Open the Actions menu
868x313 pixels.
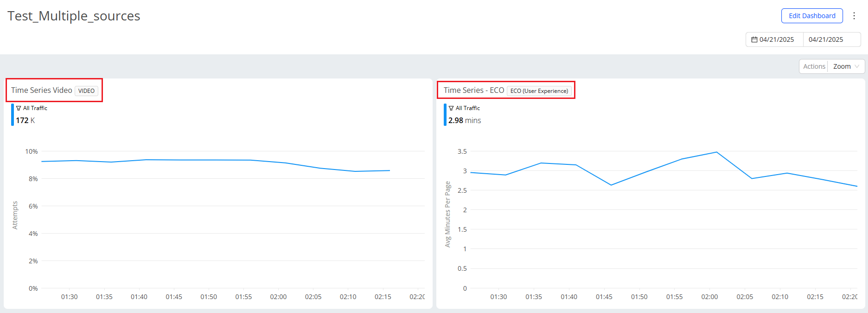[x=814, y=66]
